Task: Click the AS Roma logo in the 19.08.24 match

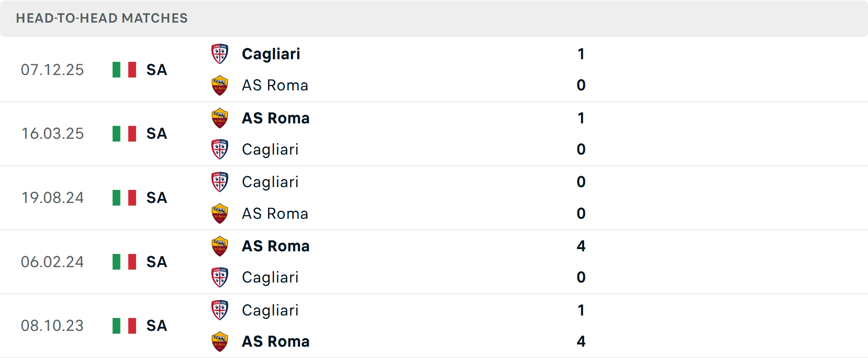Action: click(220, 213)
